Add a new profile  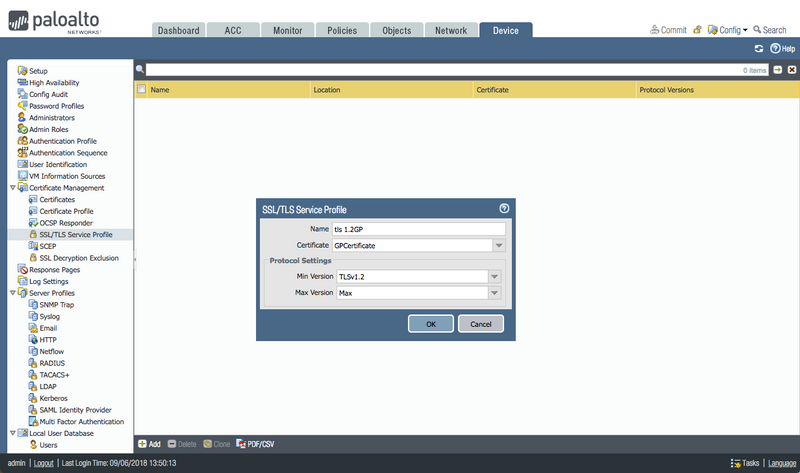149,444
